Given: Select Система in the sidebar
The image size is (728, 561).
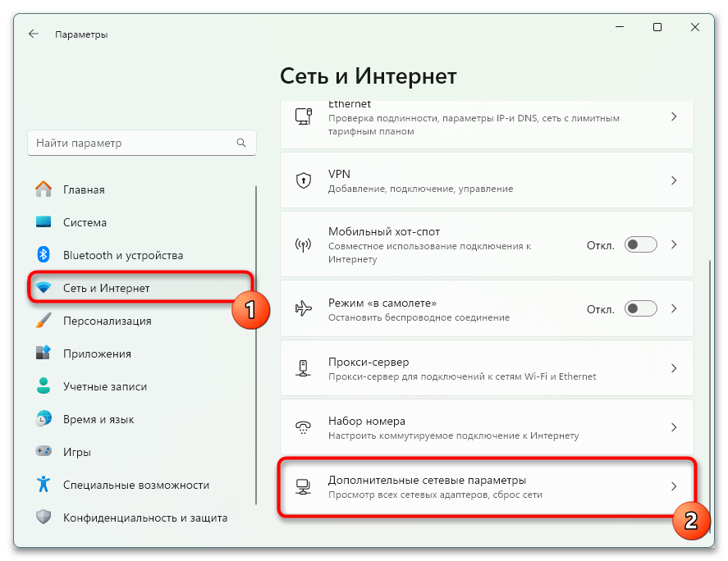Looking at the screenshot, I should point(141,222).
